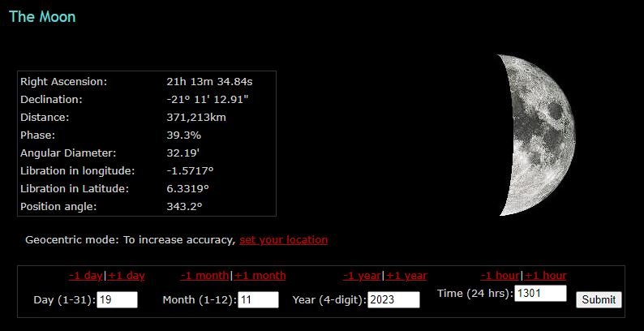The height and width of the screenshot is (331, 644).
Task: Go back one hour with -1 hour
Action: 500,276
